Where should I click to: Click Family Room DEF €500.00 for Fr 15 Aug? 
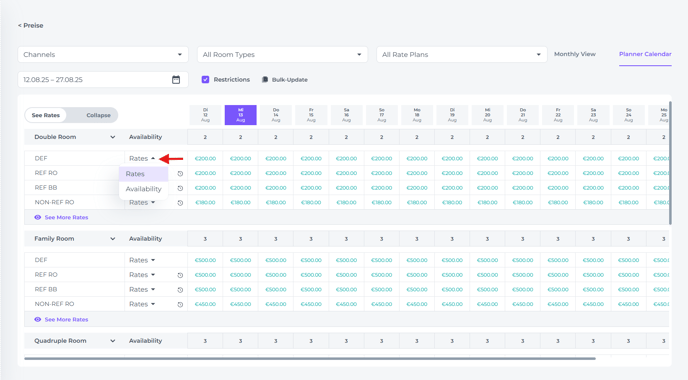pos(311,260)
